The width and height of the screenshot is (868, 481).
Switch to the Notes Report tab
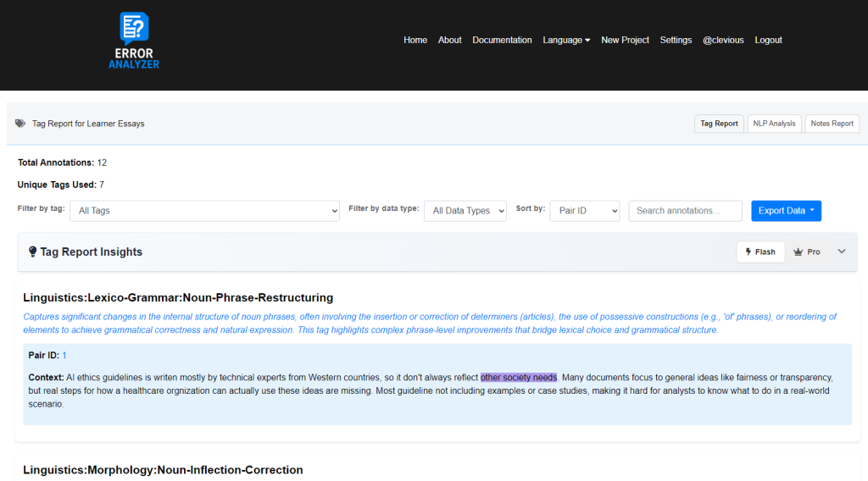coord(832,124)
